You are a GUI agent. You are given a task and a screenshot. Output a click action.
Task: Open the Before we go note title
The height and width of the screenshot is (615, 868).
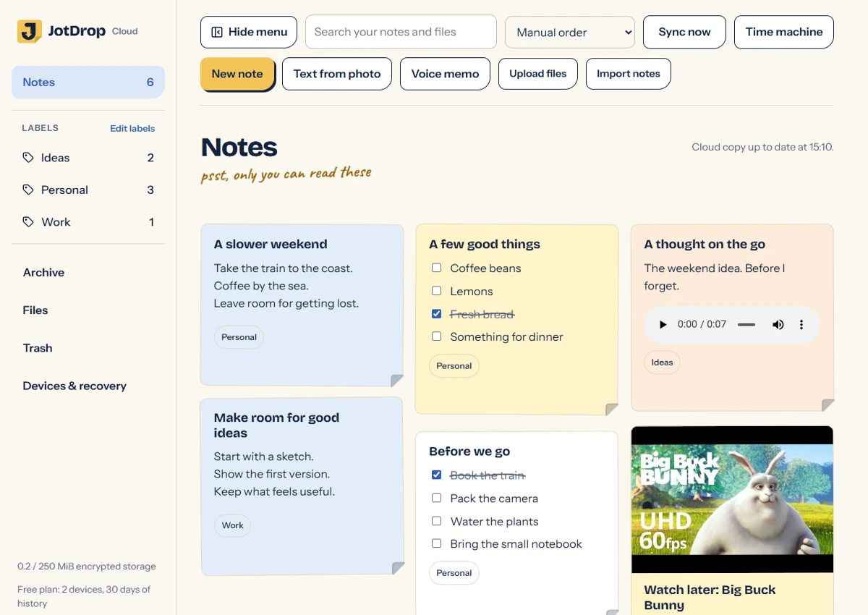click(469, 451)
